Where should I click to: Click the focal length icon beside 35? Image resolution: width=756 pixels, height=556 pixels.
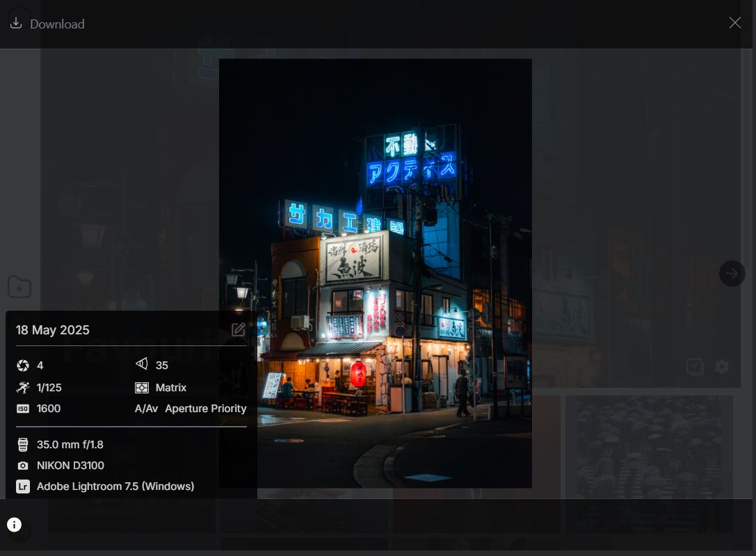tap(142, 365)
